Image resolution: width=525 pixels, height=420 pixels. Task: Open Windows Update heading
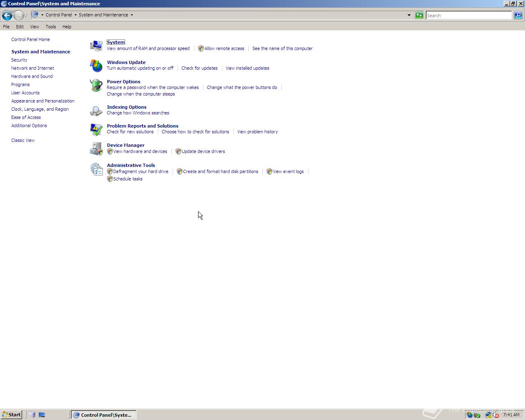coord(126,62)
